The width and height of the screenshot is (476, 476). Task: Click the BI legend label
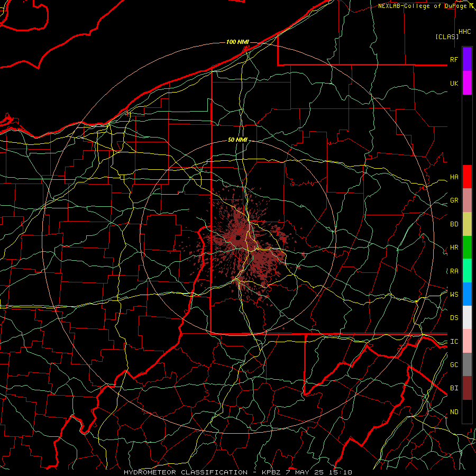[454, 388]
